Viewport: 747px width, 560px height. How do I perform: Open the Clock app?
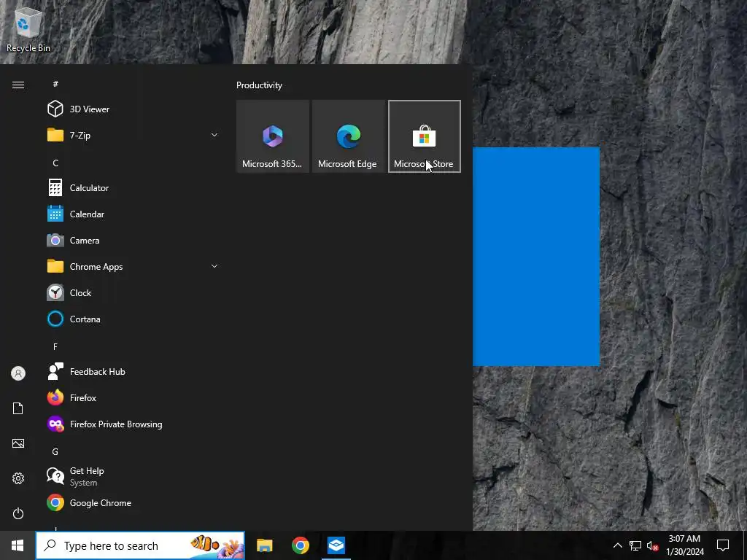click(133, 292)
